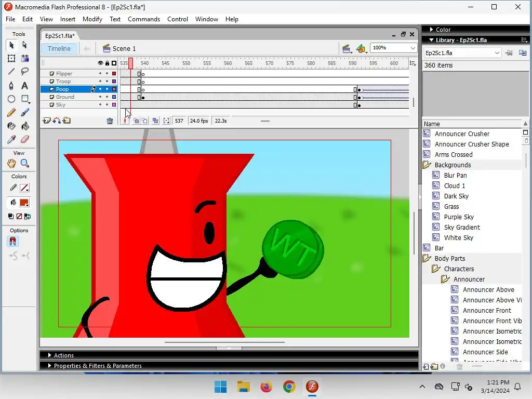Click the Edit Scene clapperboard icon

[347, 49]
